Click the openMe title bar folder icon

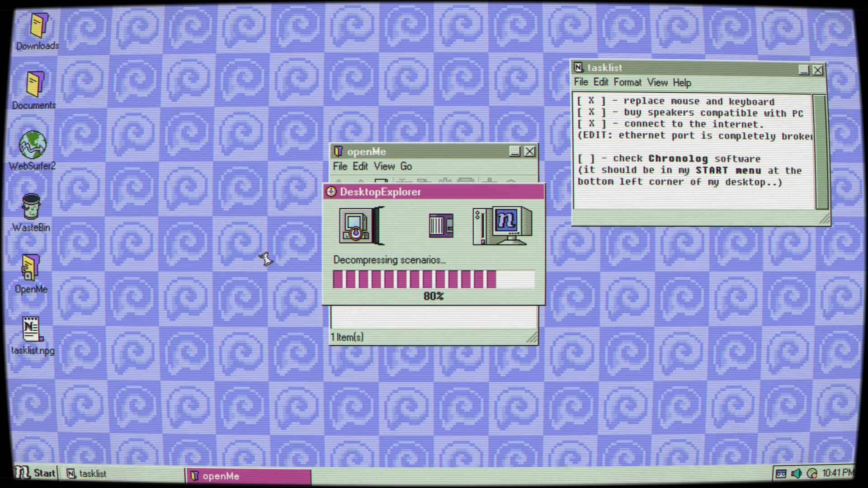pos(338,151)
